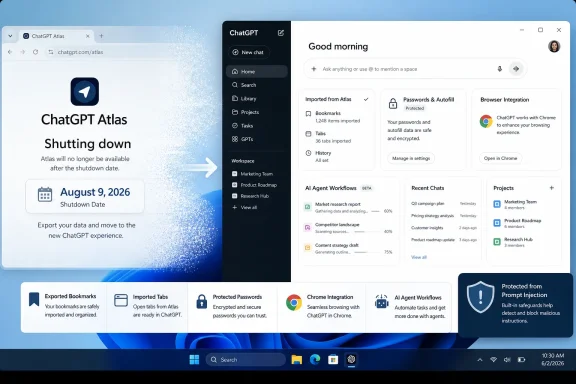Click the send arrow in prompt box

(x=516, y=69)
